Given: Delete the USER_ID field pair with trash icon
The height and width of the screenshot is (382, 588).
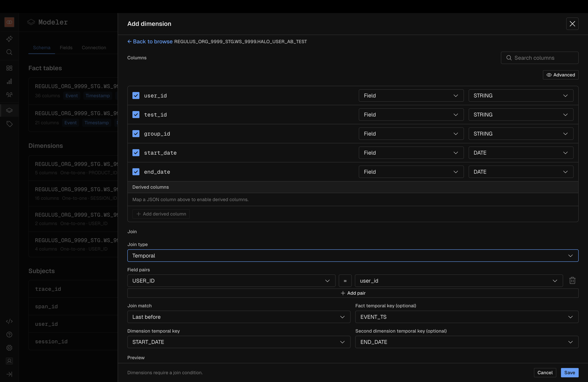Looking at the screenshot, I should pyautogui.click(x=572, y=280).
